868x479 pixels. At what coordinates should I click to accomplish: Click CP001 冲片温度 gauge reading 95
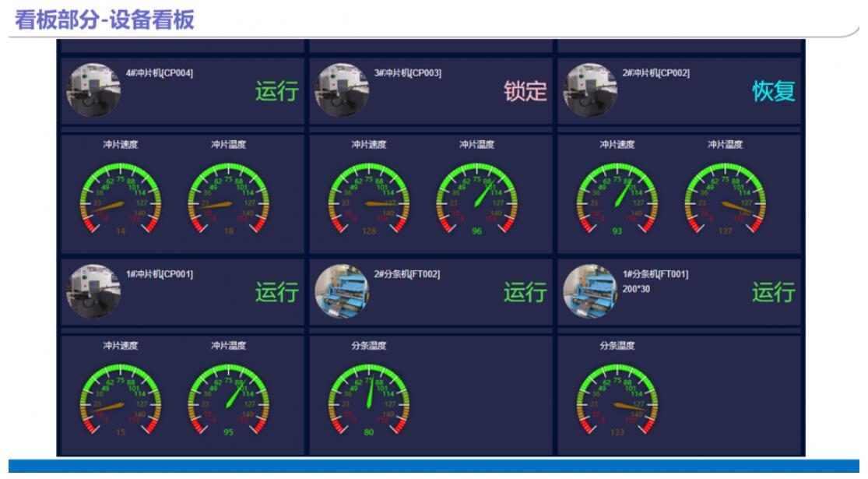pyautogui.click(x=228, y=400)
